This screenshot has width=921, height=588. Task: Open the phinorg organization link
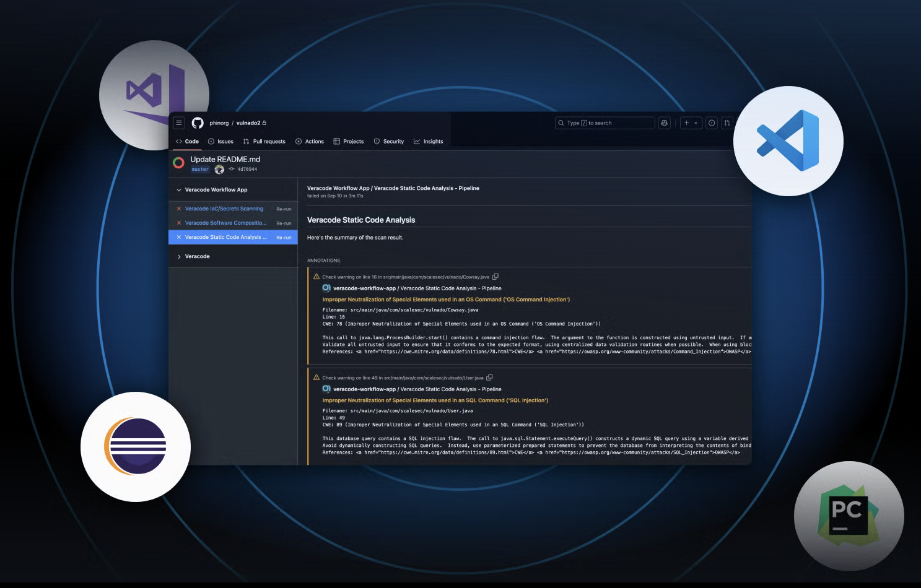(219, 123)
